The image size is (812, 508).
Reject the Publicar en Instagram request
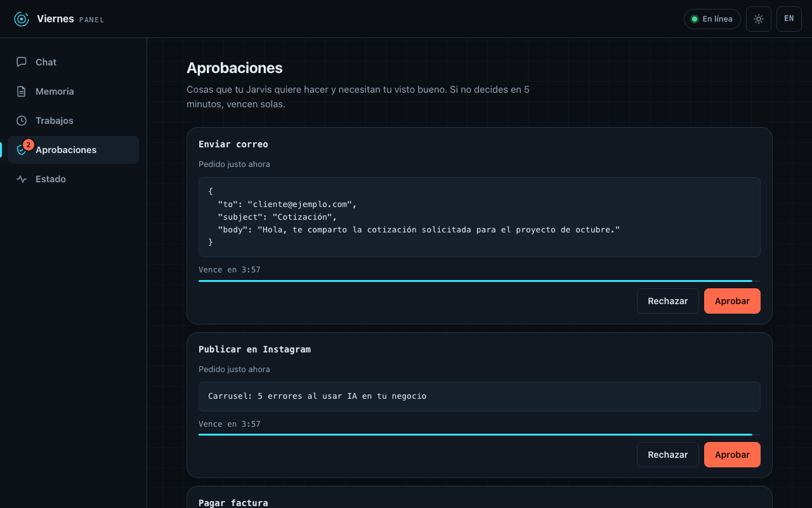pyautogui.click(x=668, y=455)
